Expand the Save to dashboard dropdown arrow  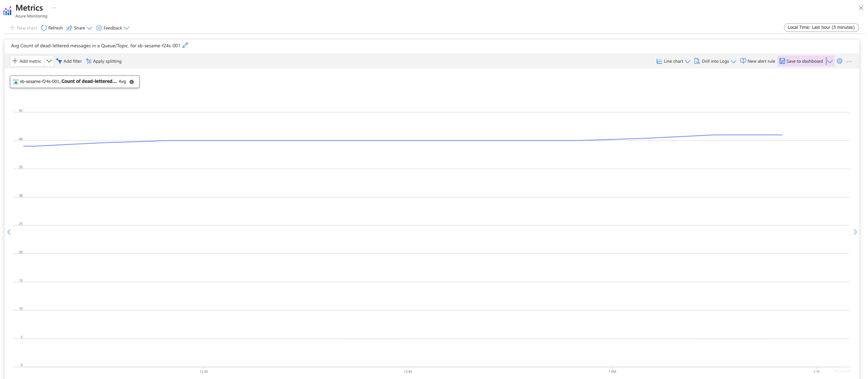pyautogui.click(x=831, y=61)
